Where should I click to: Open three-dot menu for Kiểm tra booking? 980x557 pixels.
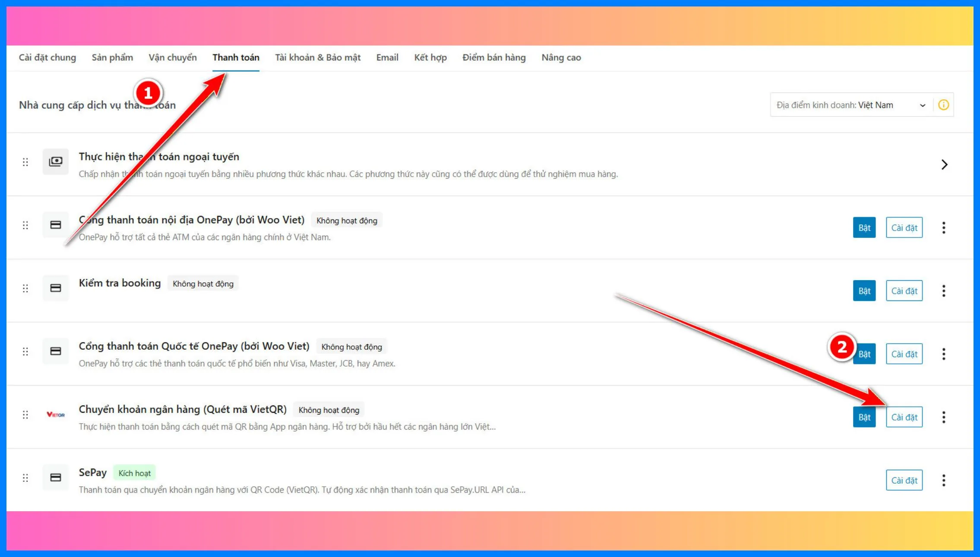943,291
